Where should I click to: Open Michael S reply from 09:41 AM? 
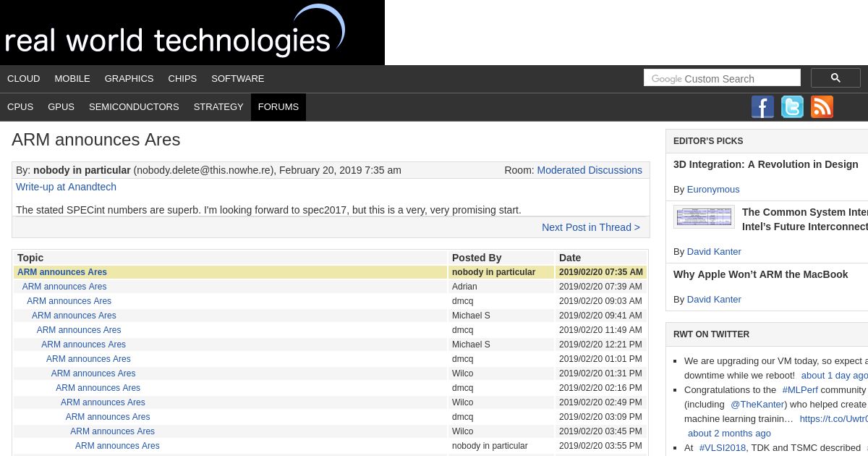click(x=74, y=316)
